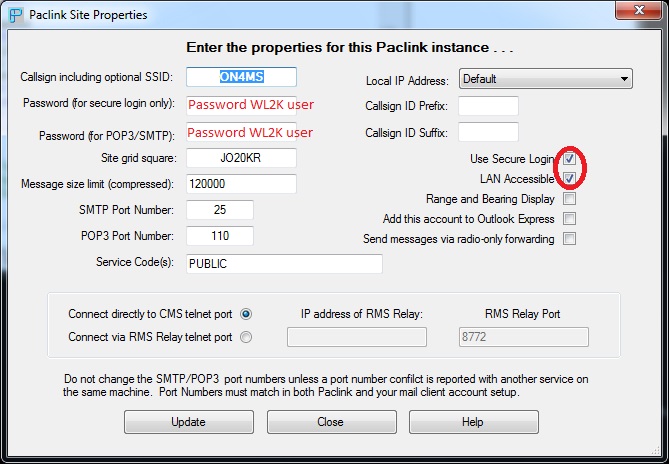Click the Callsign field containing ON4MS
669x464 pixels.
click(x=241, y=77)
